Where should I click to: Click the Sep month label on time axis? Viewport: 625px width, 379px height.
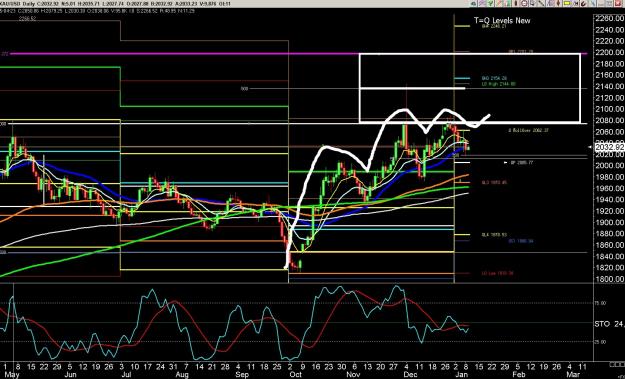(x=242, y=375)
